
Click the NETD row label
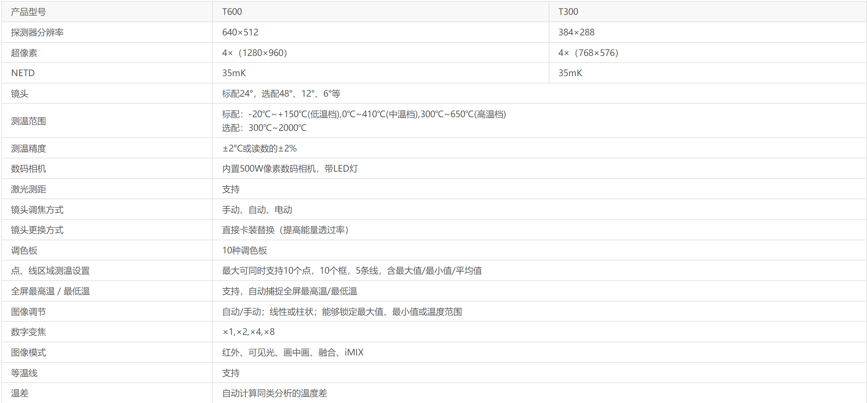point(23,73)
